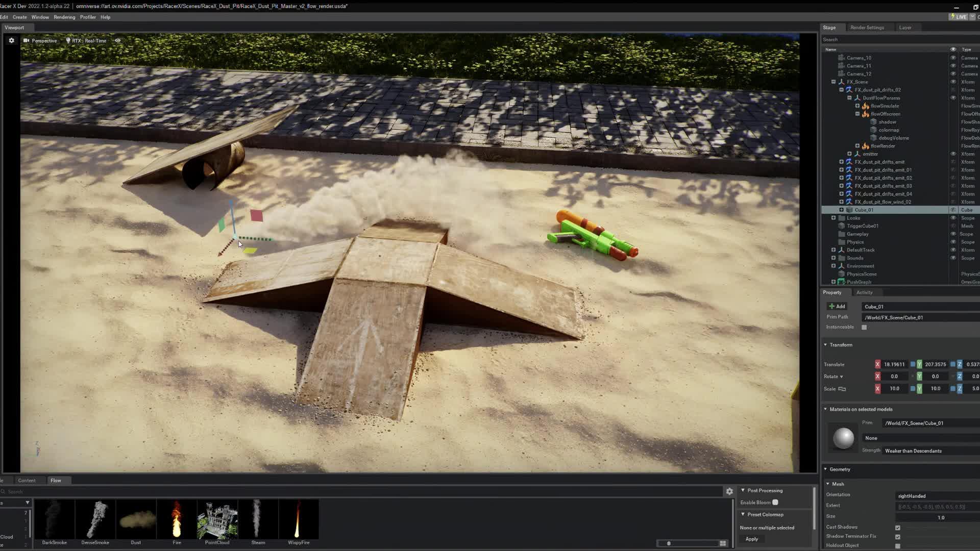Open the RTX Real-Time render mode selector
Image resolution: width=980 pixels, height=551 pixels.
pos(86,40)
